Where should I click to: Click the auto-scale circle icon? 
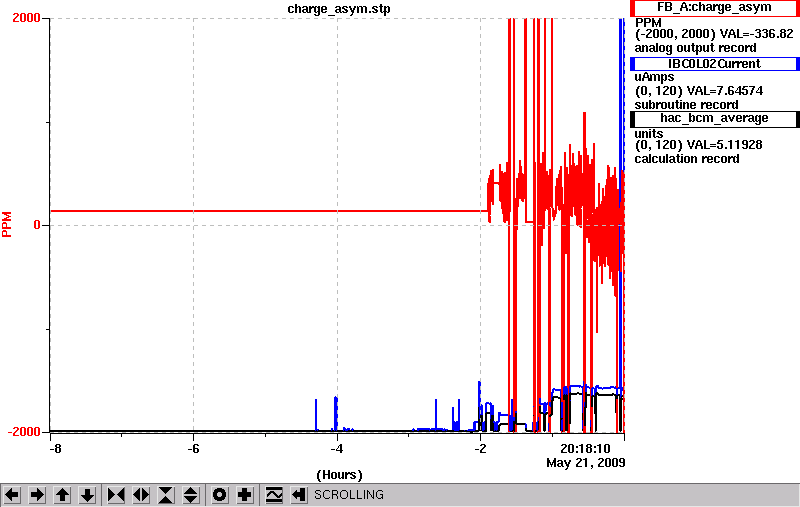pyautogui.click(x=220, y=495)
